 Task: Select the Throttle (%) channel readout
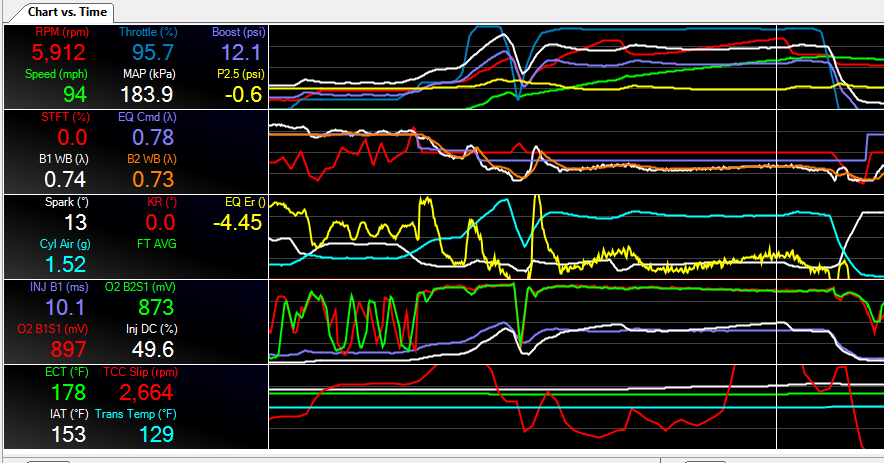point(147,53)
